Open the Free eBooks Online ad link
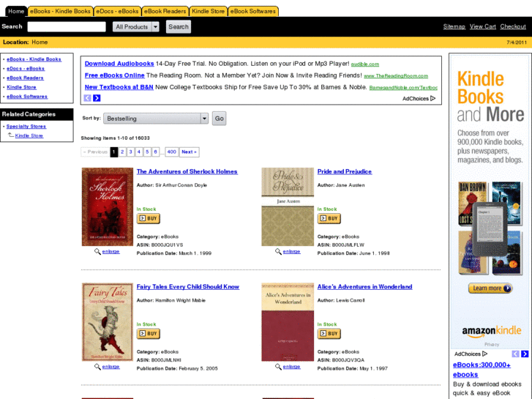The width and height of the screenshot is (532, 399). point(115,75)
